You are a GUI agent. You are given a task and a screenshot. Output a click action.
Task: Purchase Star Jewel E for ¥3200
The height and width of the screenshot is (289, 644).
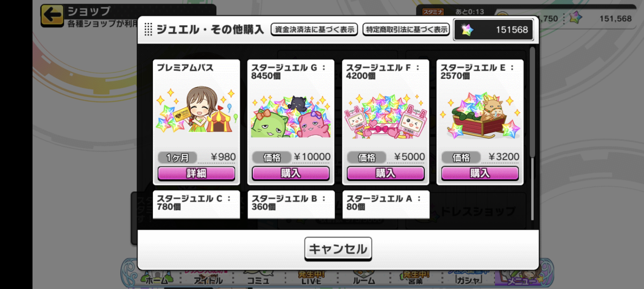pos(480,173)
